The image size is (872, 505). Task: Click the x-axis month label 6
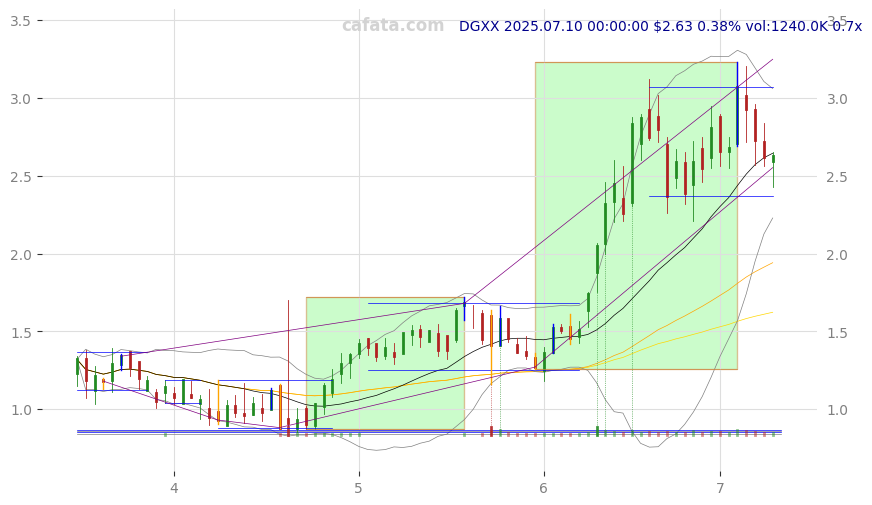click(544, 489)
